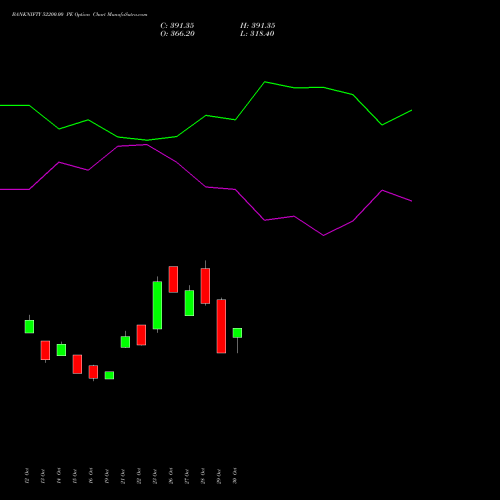Click the open price value O: 366.20
Viewport: 500px width, 500px height.
[177, 34]
